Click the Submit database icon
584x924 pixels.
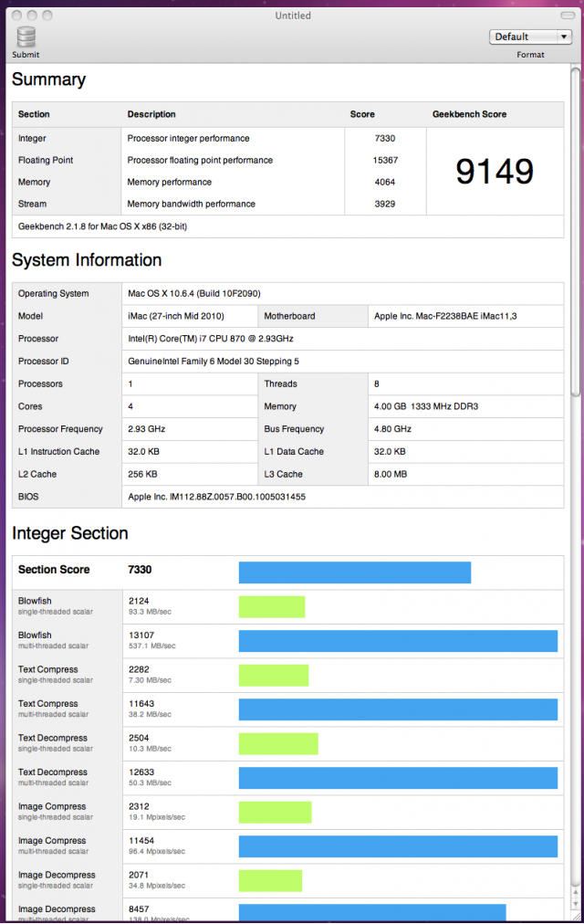pyautogui.click(x=26, y=37)
